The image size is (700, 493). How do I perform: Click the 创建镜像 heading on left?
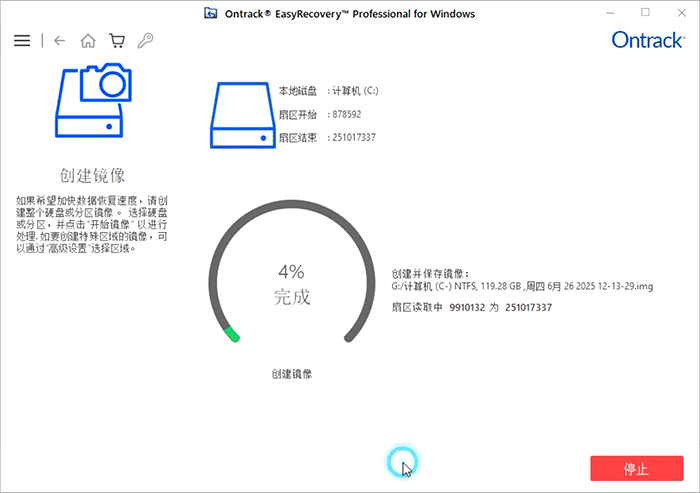point(92,175)
